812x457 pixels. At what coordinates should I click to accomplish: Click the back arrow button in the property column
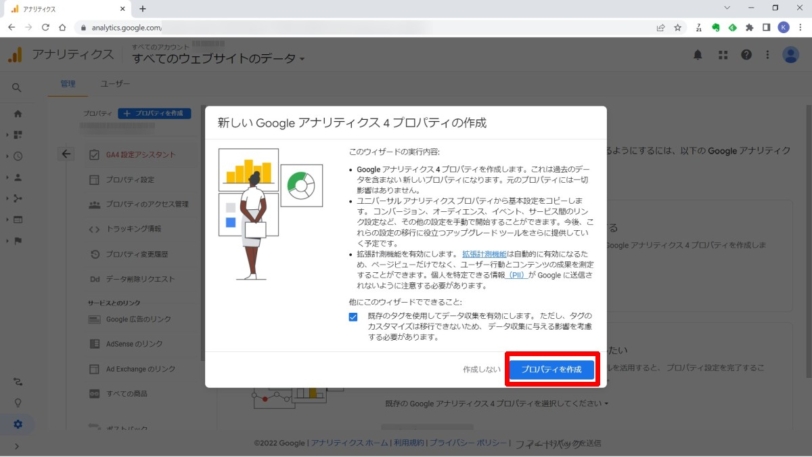click(66, 154)
